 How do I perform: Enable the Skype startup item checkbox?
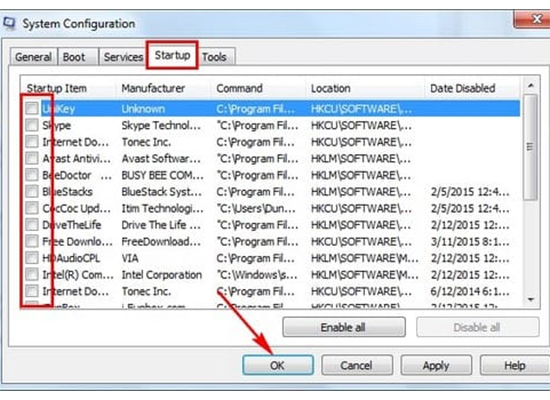click(32, 125)
